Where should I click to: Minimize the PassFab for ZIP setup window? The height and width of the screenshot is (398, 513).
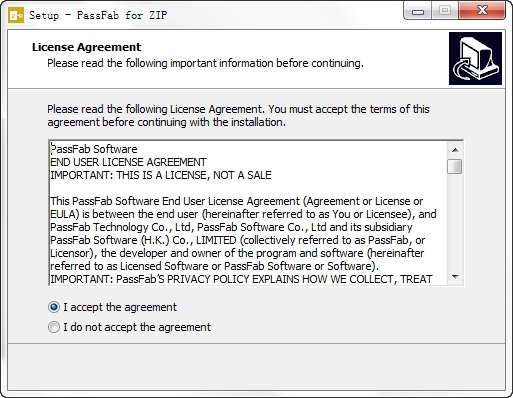[418, 12]
